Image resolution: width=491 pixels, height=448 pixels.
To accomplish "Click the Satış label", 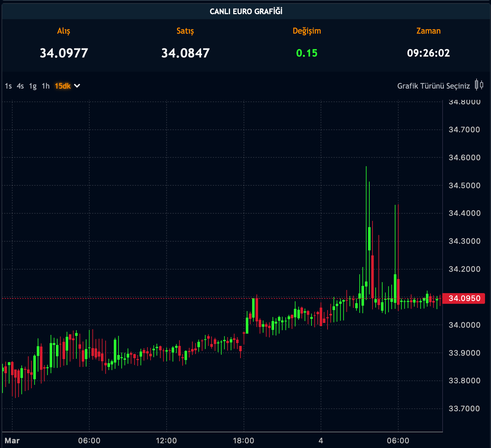I will point(185,31).
